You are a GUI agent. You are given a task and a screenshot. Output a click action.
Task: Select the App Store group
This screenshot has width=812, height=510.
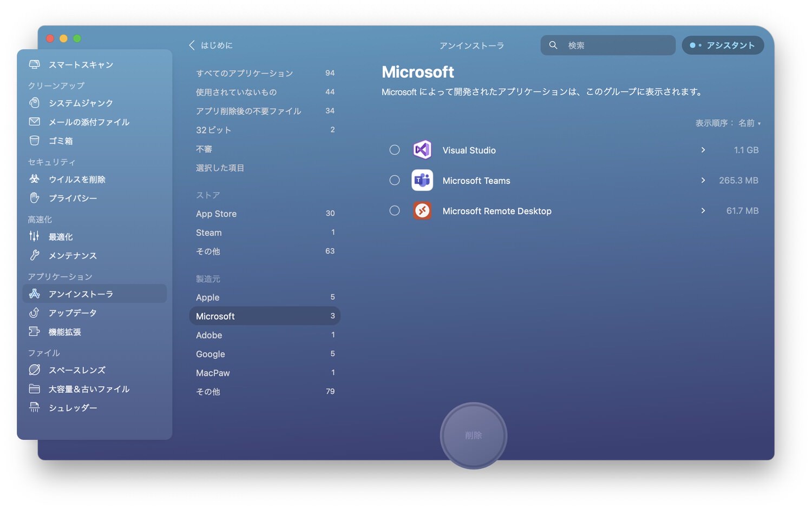click(265, 214)
